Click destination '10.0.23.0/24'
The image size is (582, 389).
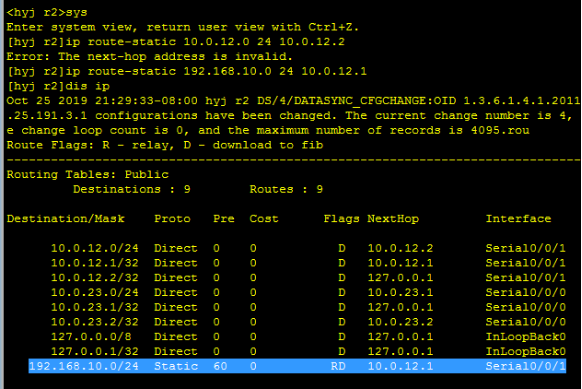[95, 292]
